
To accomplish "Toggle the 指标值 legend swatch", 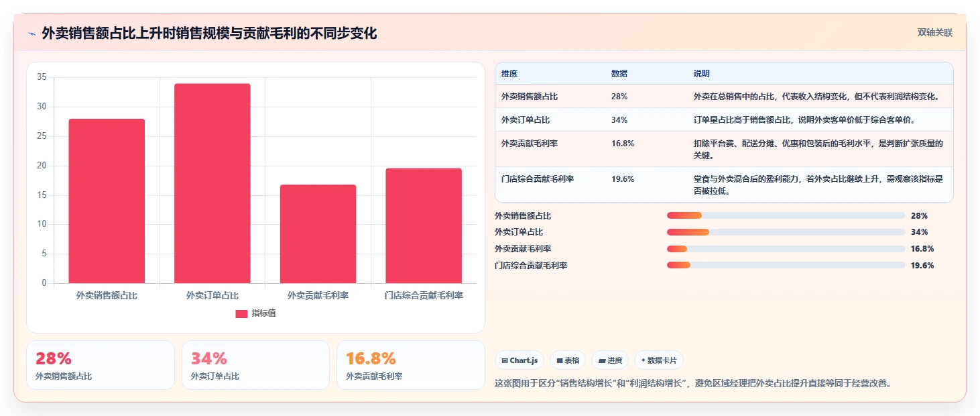I will [x=241, y=314].
